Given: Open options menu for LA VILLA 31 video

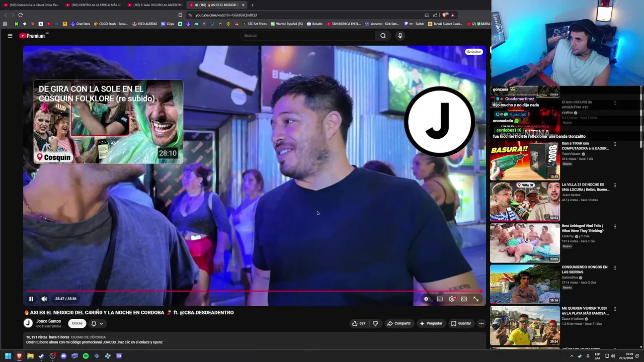Looking at the screenshot, I should point(615,185).
